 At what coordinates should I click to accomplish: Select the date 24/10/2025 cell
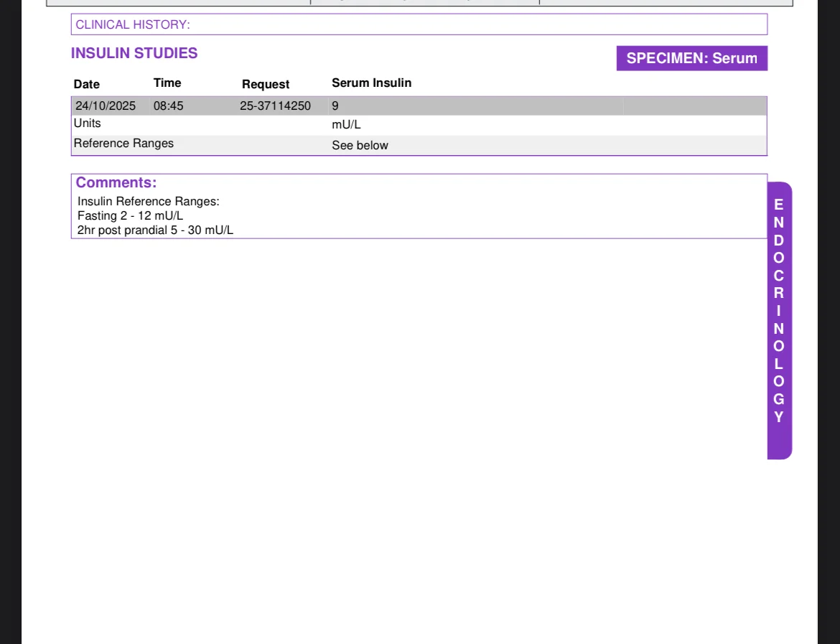[x=106, y=106]
